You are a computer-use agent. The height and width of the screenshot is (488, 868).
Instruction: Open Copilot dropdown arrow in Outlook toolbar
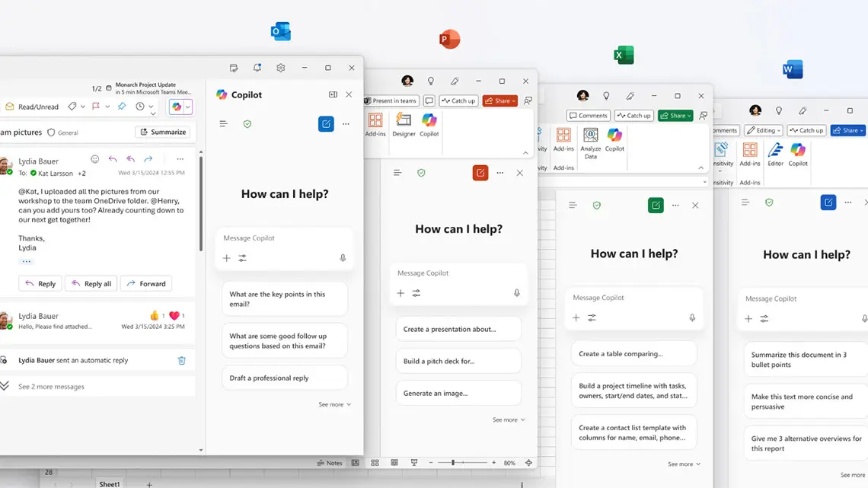188,107
